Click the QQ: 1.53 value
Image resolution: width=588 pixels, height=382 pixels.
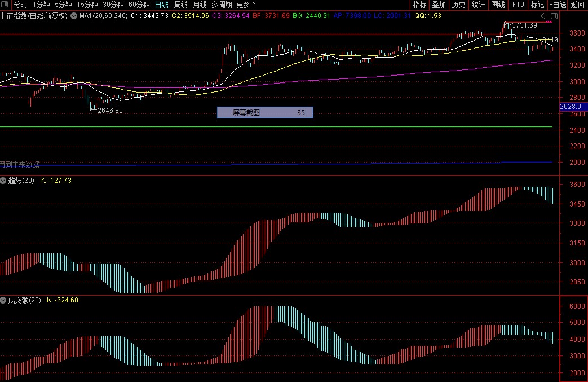pyautogui.click(x=428, y=16)
